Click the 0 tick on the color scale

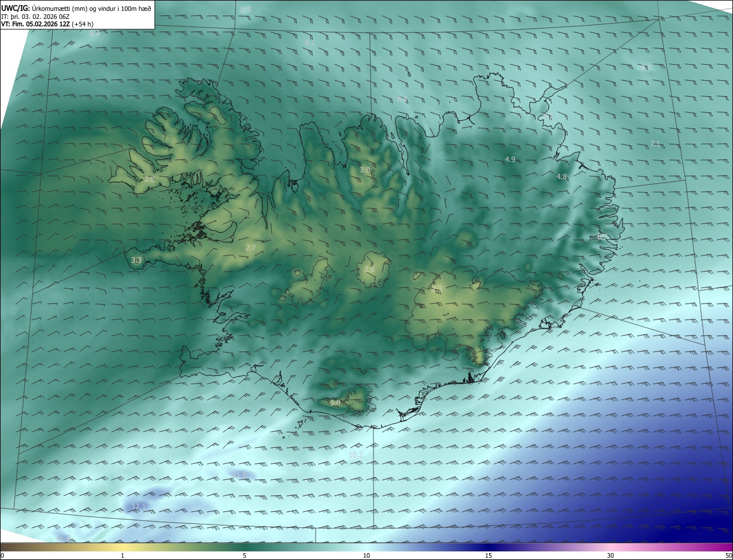click(2, 555)
